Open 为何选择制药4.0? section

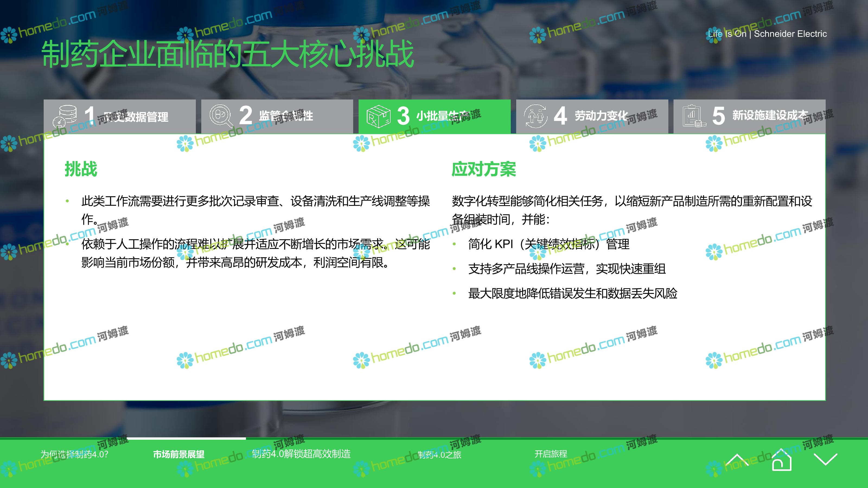click(75, 454)
